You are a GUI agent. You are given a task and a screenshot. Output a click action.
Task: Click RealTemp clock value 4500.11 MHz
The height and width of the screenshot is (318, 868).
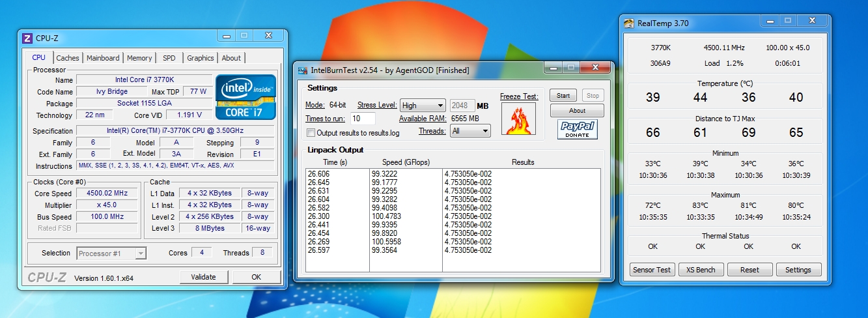point(724,48)
